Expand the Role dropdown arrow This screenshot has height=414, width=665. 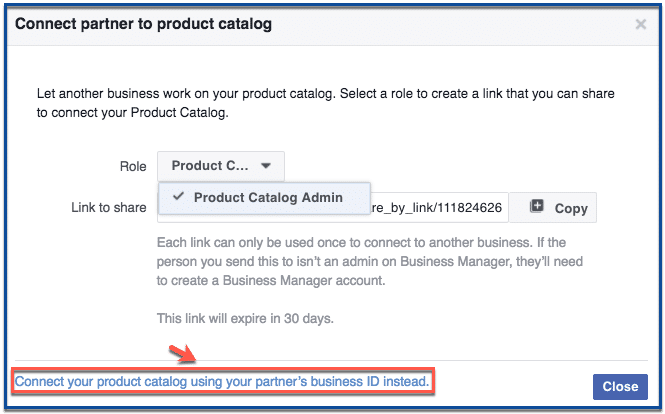click(266, 165)
